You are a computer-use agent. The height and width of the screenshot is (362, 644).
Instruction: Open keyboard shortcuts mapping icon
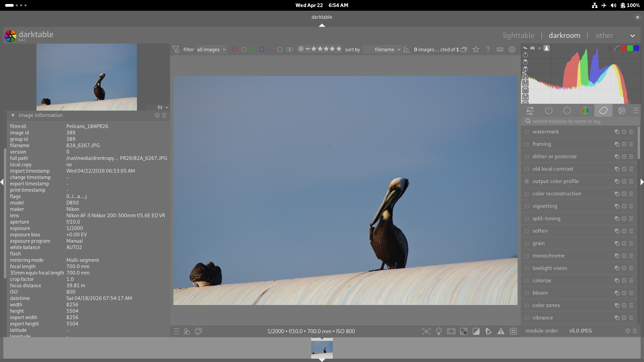(500, 50)
